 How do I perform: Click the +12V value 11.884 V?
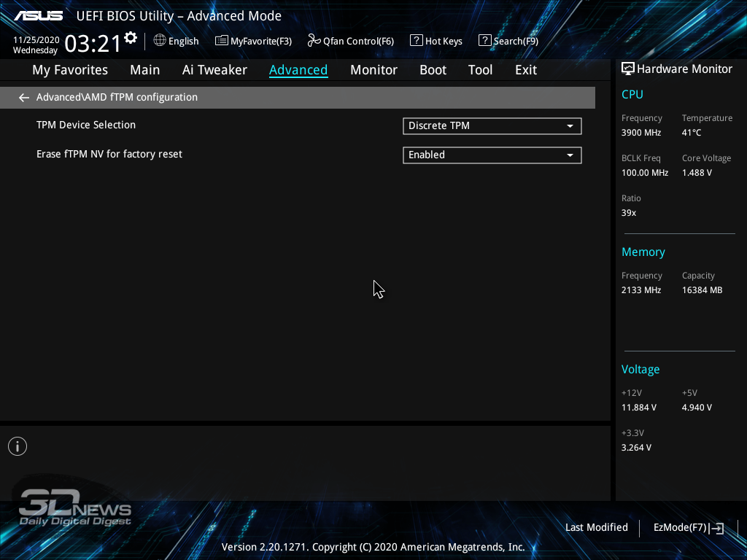(639, 408)
